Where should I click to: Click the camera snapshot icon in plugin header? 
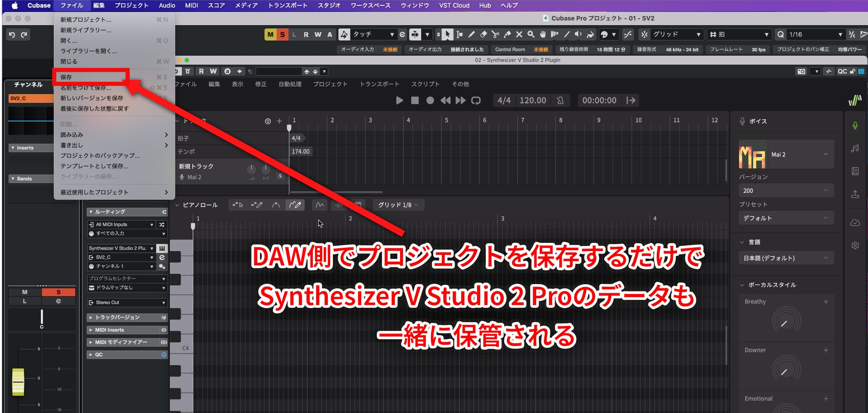tap(801, 71)
